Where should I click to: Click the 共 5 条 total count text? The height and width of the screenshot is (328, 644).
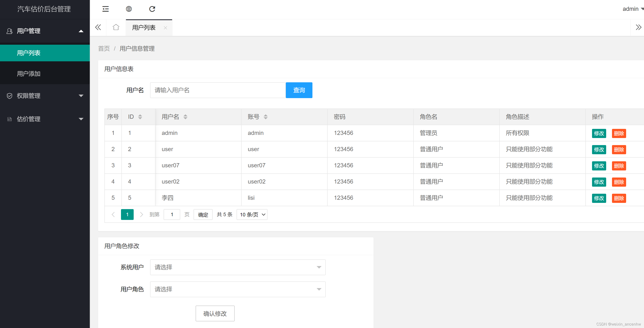click(225, 215)
